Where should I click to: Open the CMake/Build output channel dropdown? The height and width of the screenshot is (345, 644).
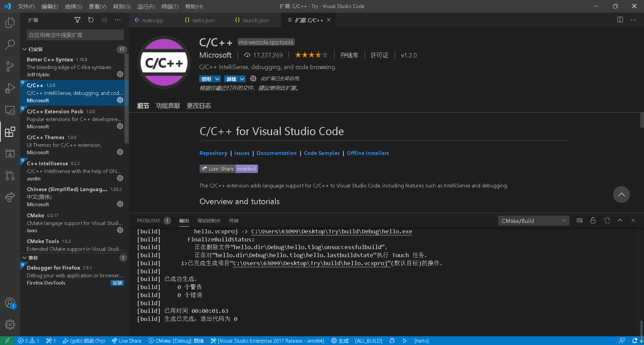(534, 221)
